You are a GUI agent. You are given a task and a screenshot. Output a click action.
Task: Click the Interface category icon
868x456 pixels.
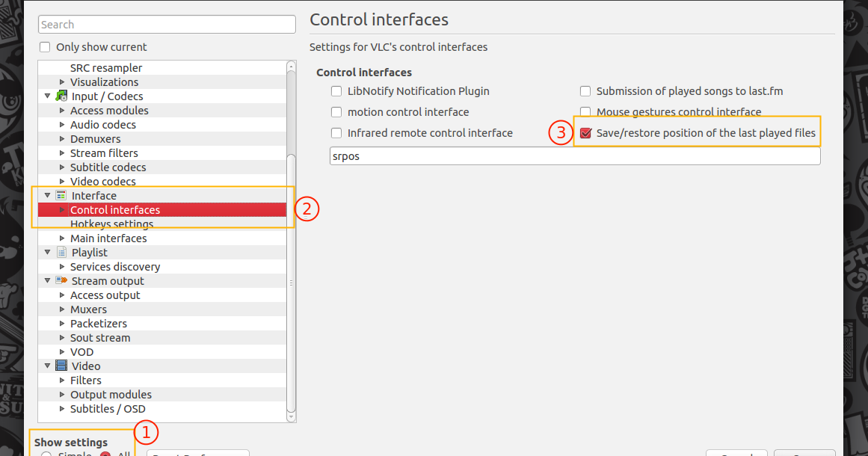[61, 195]
